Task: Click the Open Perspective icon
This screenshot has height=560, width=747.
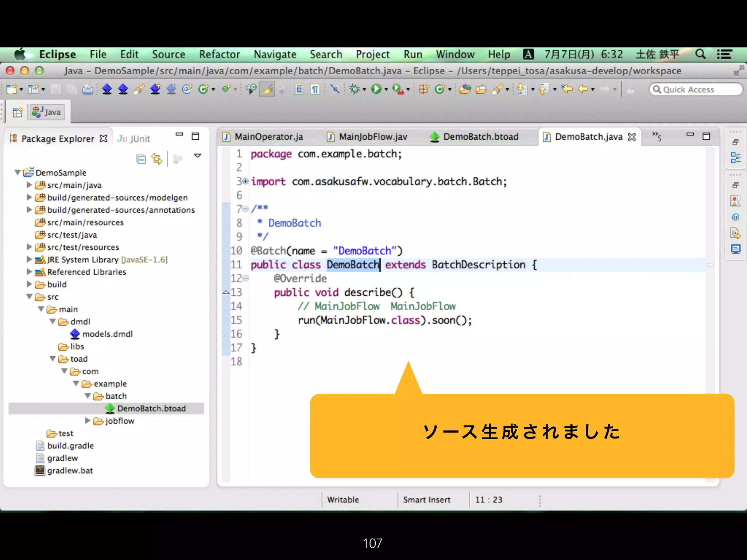Action: pyautogui.click(x=18, y=112)
